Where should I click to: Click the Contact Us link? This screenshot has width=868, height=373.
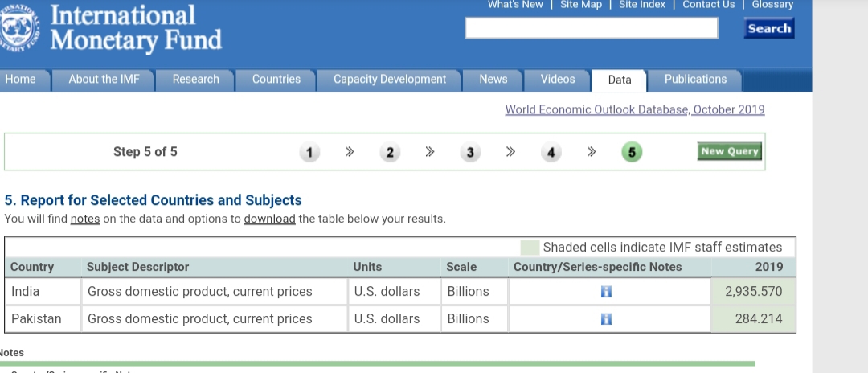tap(709, 5)
